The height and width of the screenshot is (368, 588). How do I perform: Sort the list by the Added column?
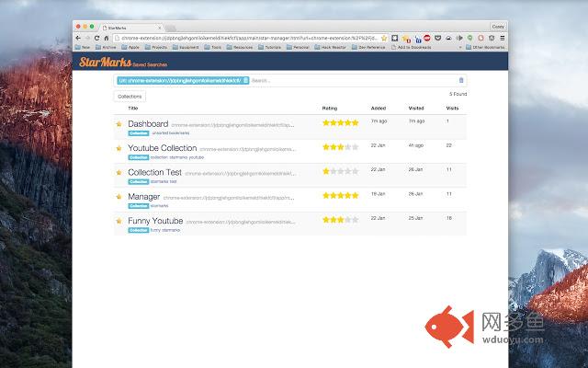tap(379, 109)
